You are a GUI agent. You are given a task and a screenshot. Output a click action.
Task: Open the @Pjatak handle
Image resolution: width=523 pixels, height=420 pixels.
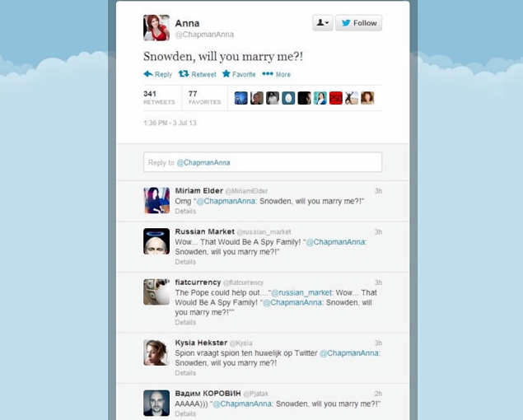pos(256,394)
